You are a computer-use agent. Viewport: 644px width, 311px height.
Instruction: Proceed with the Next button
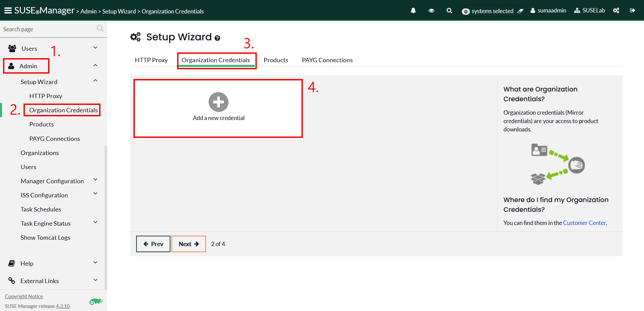(189, 244)
